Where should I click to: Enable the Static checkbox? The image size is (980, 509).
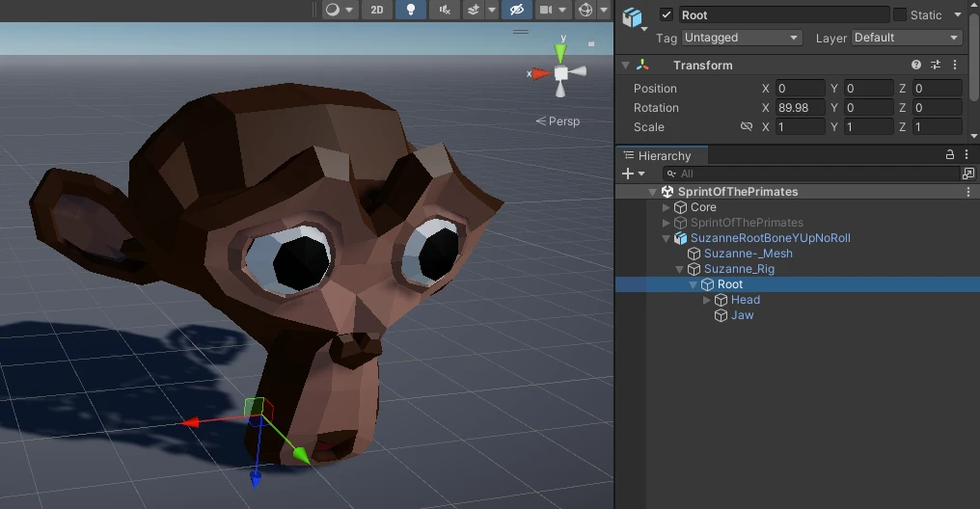[x=899, y=14]
